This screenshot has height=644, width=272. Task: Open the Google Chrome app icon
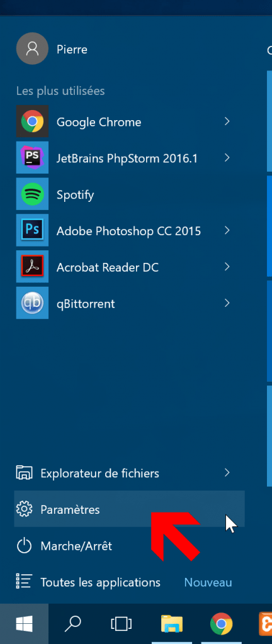(32, 121)
